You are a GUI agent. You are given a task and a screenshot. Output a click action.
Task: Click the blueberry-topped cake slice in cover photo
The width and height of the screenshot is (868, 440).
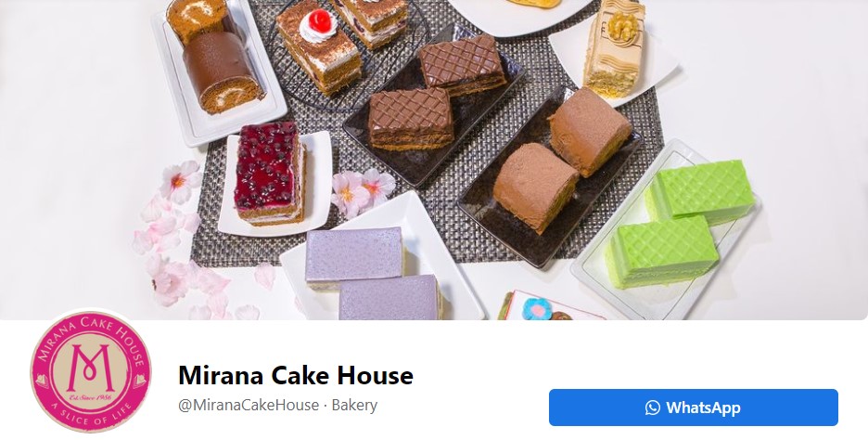270,173
